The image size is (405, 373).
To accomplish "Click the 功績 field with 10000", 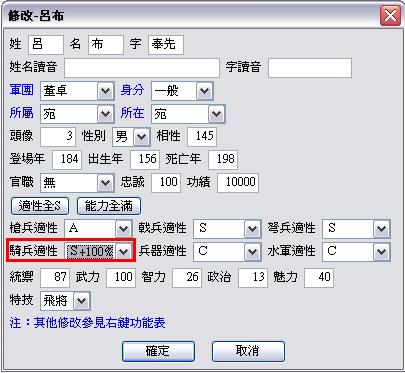I will (238, 183).
